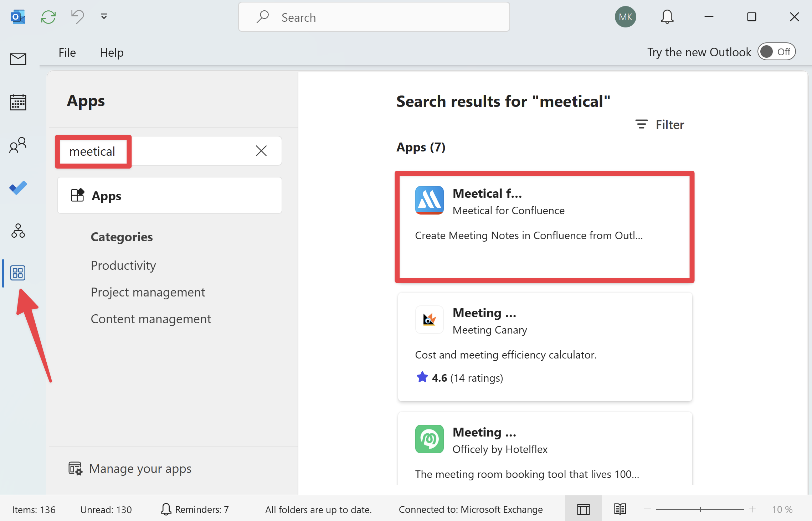Select the Project management category

point(148,292)
